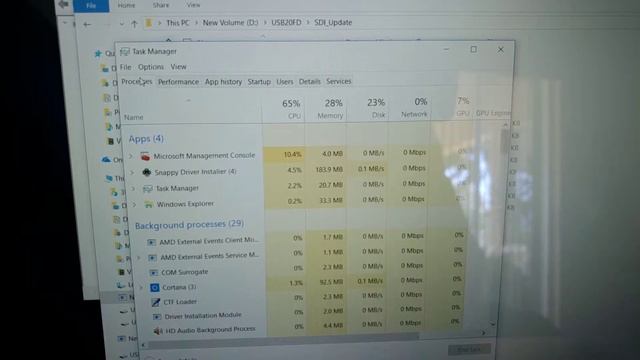Viewport: 640px width, 360px height.
Task: Click the Task Manager title bar icon
Action: point(125,51)
